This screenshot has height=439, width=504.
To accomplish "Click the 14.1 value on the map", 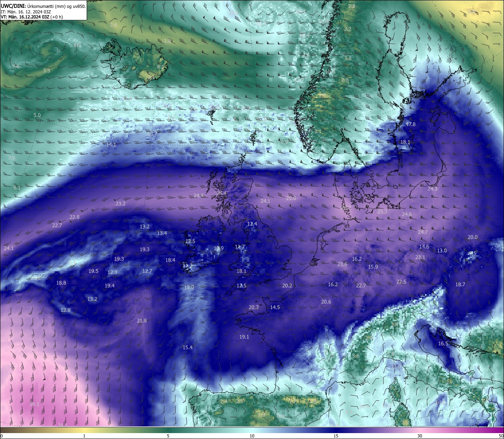I will [111, 144].
